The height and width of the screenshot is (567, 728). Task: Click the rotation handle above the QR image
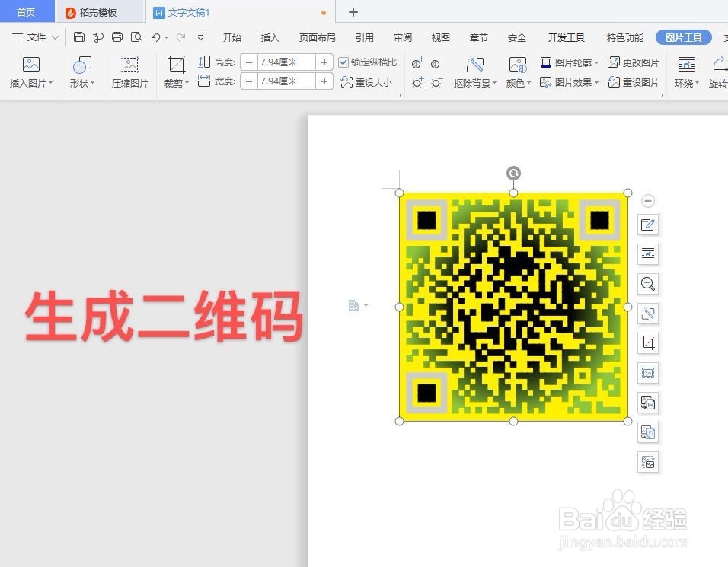513,173
